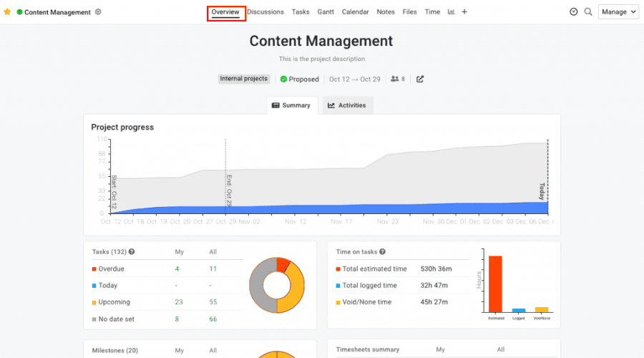Screen dimensions: 644x358
Task: Click the Oct 12 → Oct 29 date range
Action: click(x=354, y=79)
